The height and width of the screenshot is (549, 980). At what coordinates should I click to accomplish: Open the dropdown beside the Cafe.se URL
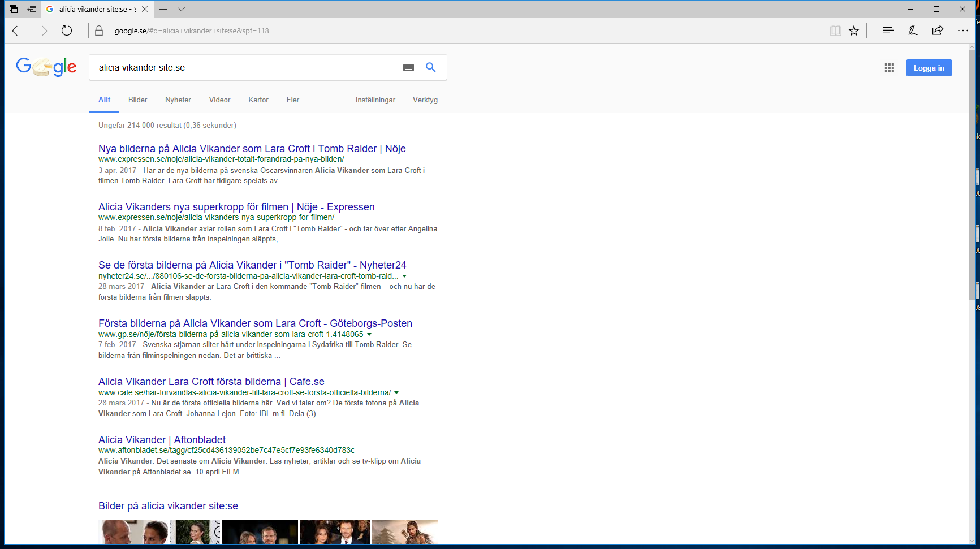pyautogui.click(x=397, y=392)
